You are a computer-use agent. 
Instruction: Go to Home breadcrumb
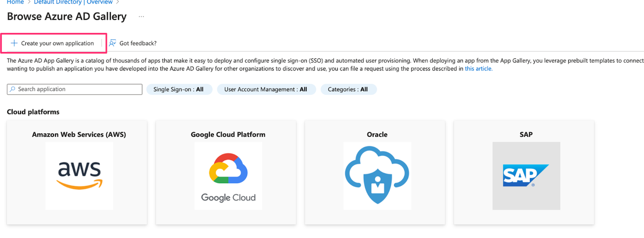click(x=15, y=2)
